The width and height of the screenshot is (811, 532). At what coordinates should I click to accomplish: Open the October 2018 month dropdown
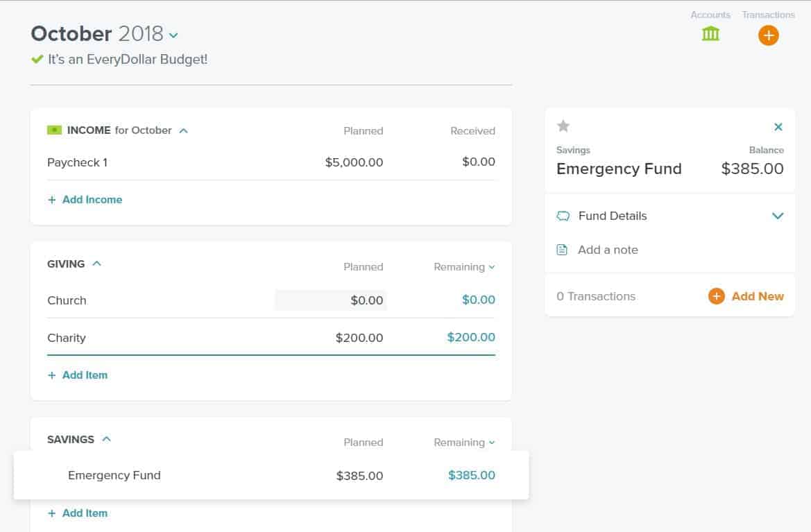coord(173,35)
